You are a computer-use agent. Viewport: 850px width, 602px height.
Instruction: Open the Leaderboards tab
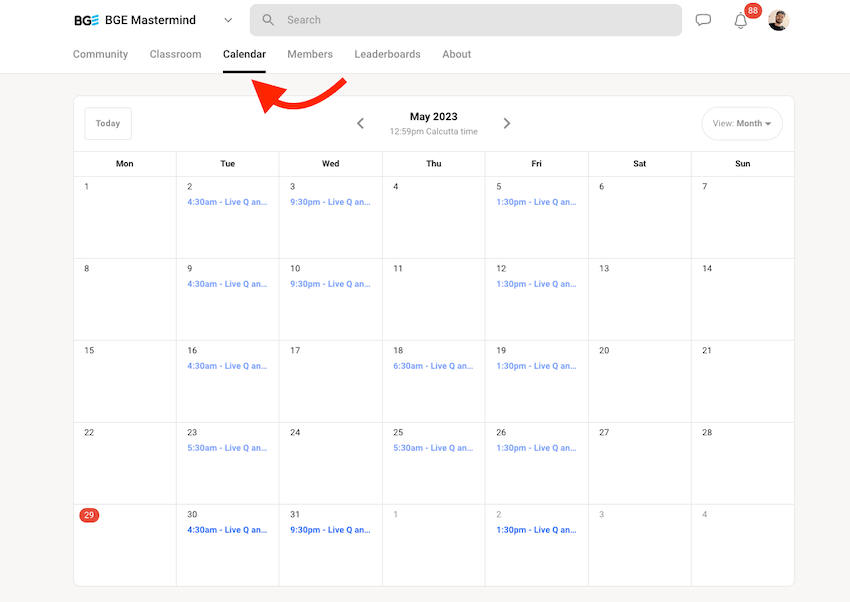[387, 54]
